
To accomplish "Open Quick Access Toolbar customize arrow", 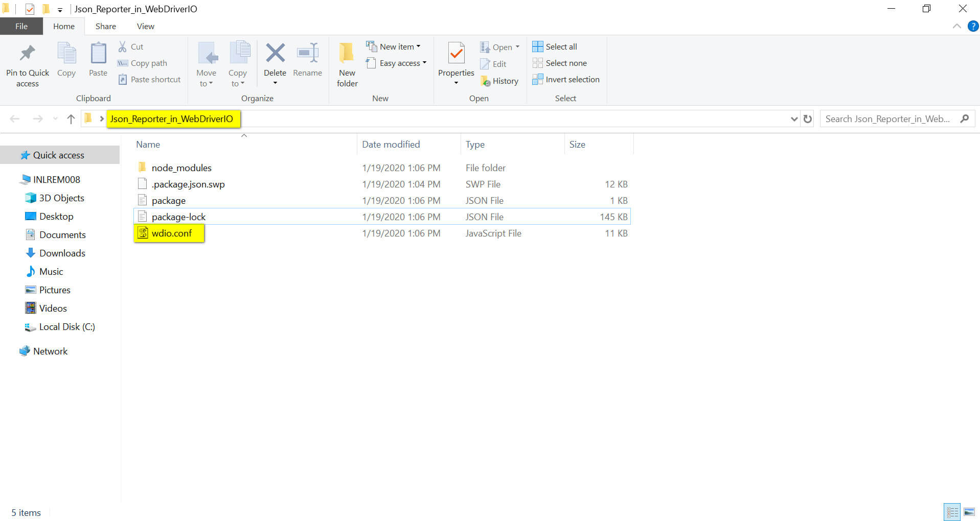I will point(60,10).
